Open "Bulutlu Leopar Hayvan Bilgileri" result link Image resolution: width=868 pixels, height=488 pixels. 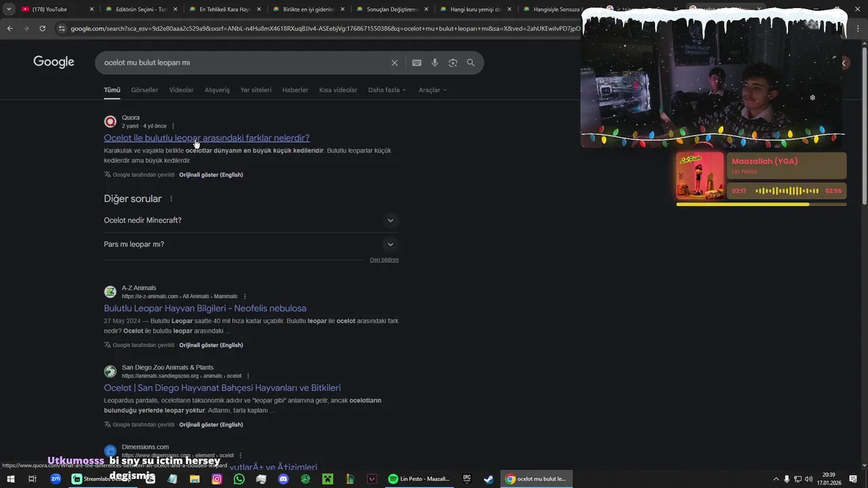pos(205,308)
